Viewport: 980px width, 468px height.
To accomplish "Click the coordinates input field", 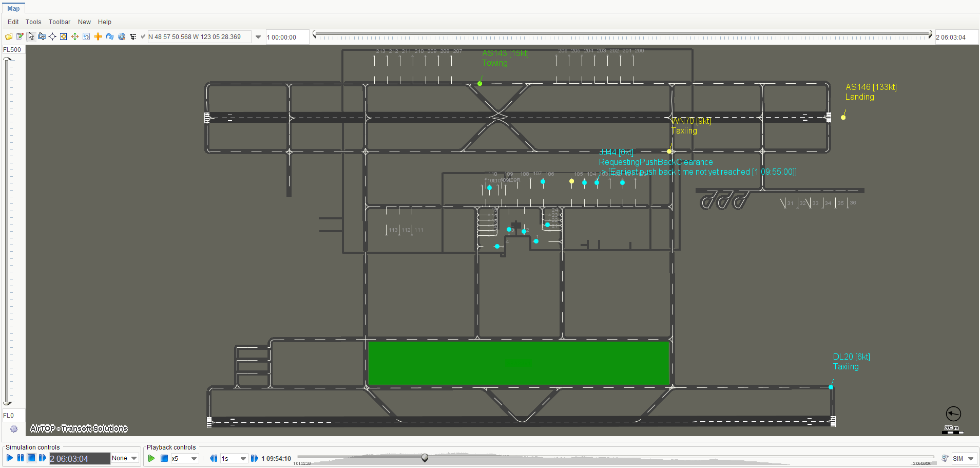I will [x=199, y=37].
